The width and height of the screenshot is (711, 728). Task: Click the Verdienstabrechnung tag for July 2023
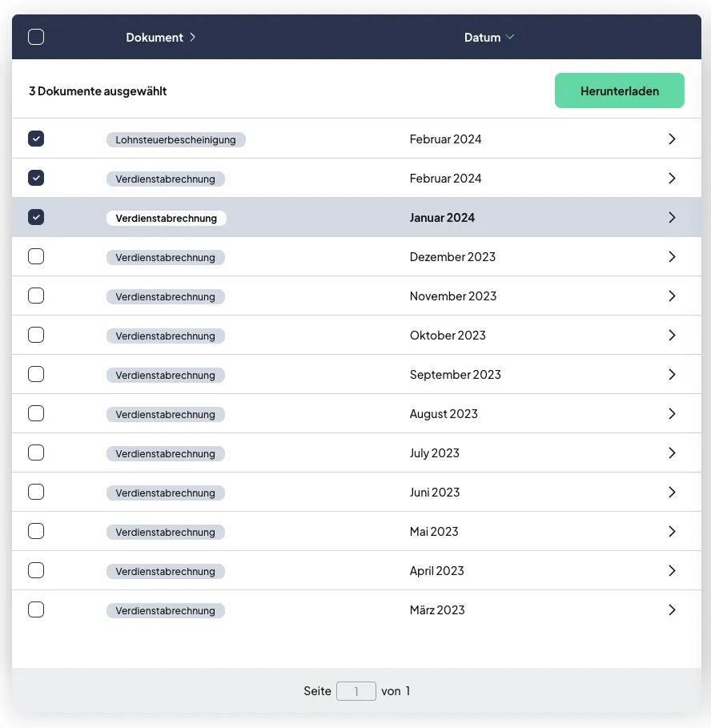click(x=166, y=454)
